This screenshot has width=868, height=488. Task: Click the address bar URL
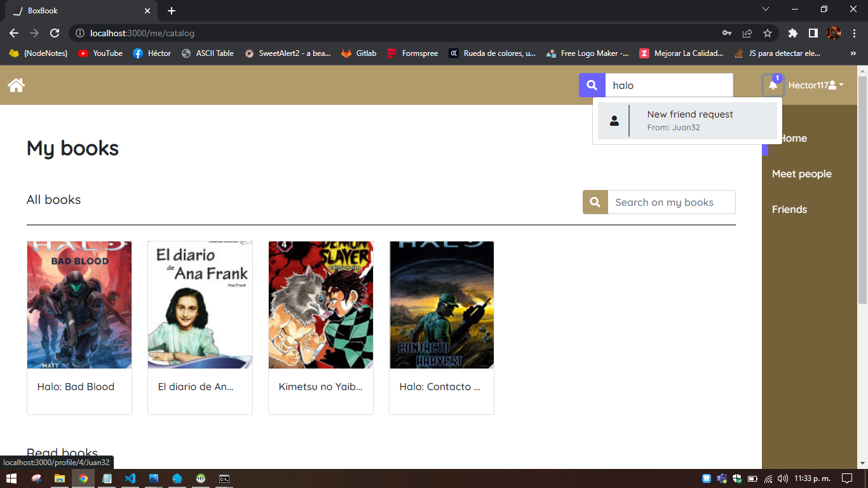click(142, 33)
